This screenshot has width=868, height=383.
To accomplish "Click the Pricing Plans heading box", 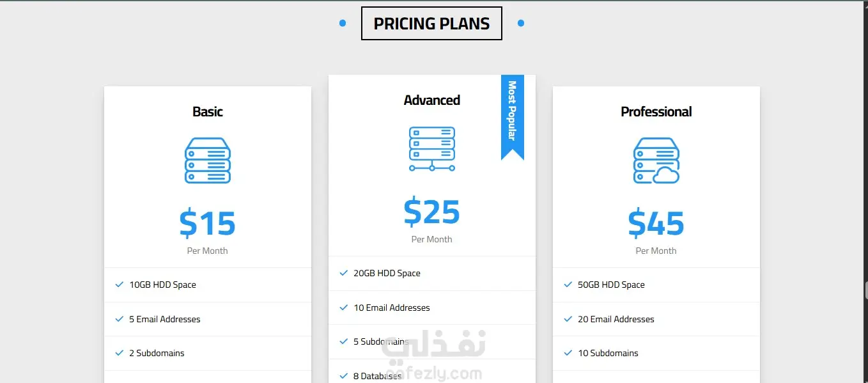I will (x=431, y=24).
